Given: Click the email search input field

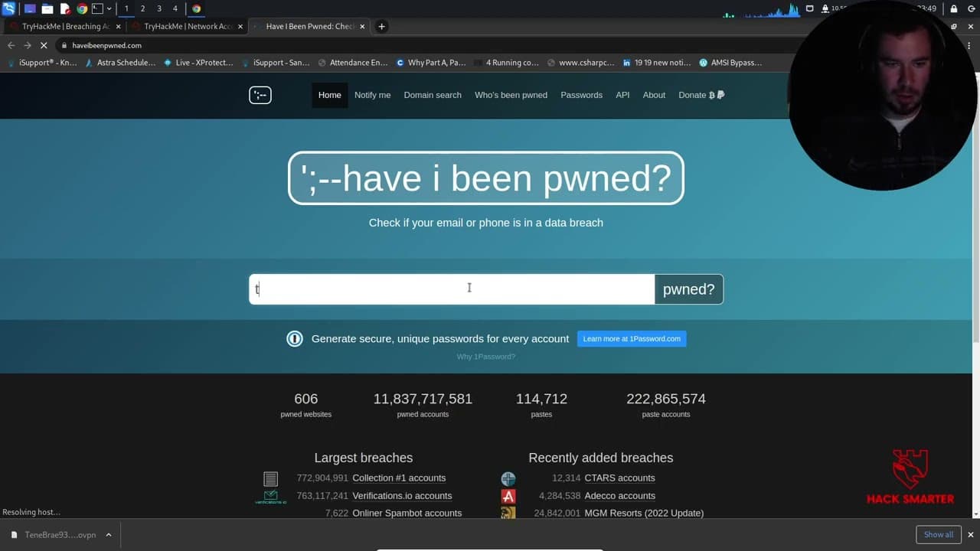Looking at the screenshot, I should pos(452,289).
